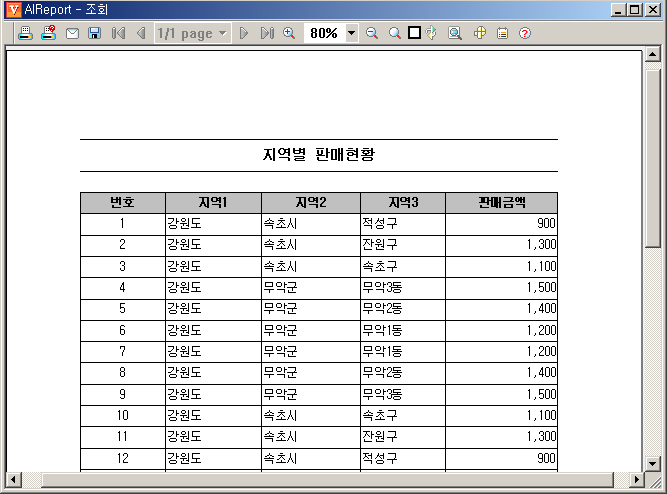Viewport: 667px width, 494px height.
Task: Open the find text search icon
Action: click(455, 33)
